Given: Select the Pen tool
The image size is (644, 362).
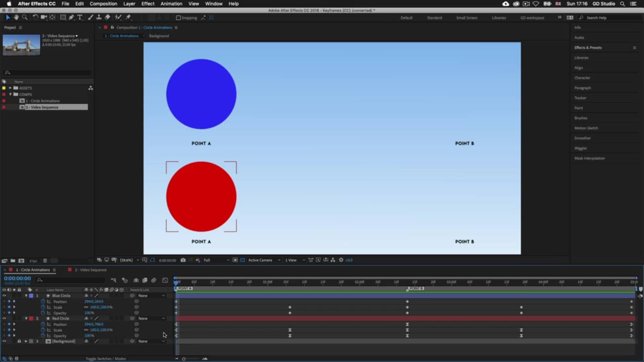Looking at the screenshot, I should tap(71, 17).
